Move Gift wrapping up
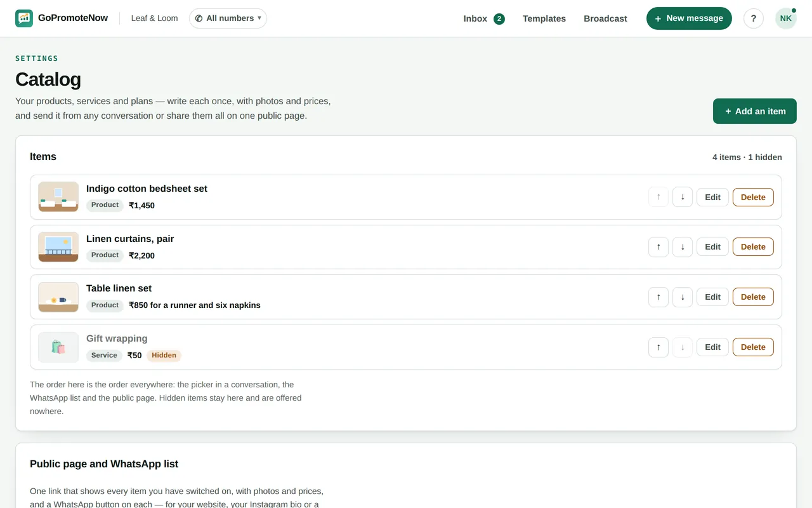Image resolution: width=812 pixels, height=508 pixels. (658, 347)
